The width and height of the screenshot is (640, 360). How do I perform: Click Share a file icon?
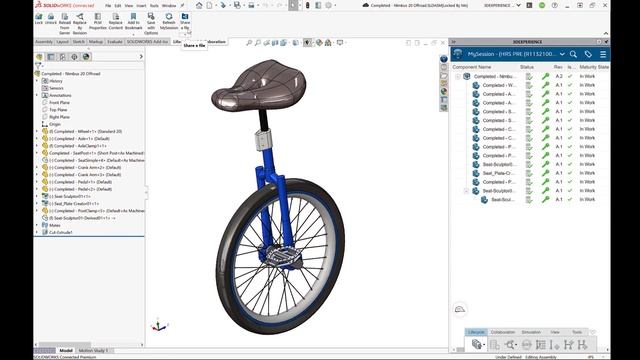185,16
